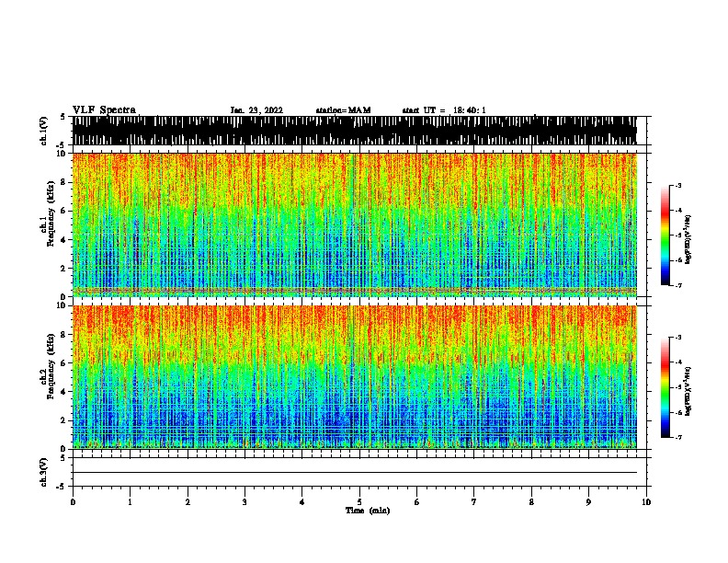728x563 pixels.
Task: Click time axis tick label "9"
Action: tap(588, 502)
